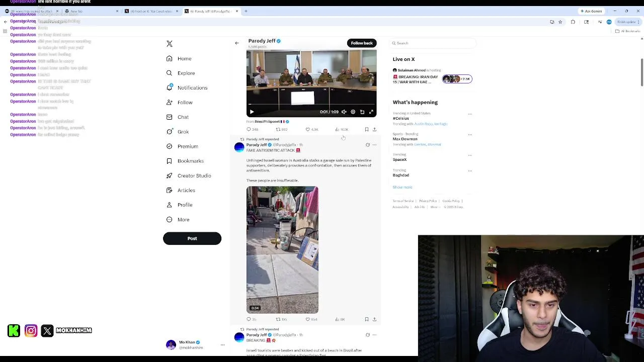The height and width of the screenshot is (362, 644).
Task: Focus the X Search field
Action: [x=433, y=43]
